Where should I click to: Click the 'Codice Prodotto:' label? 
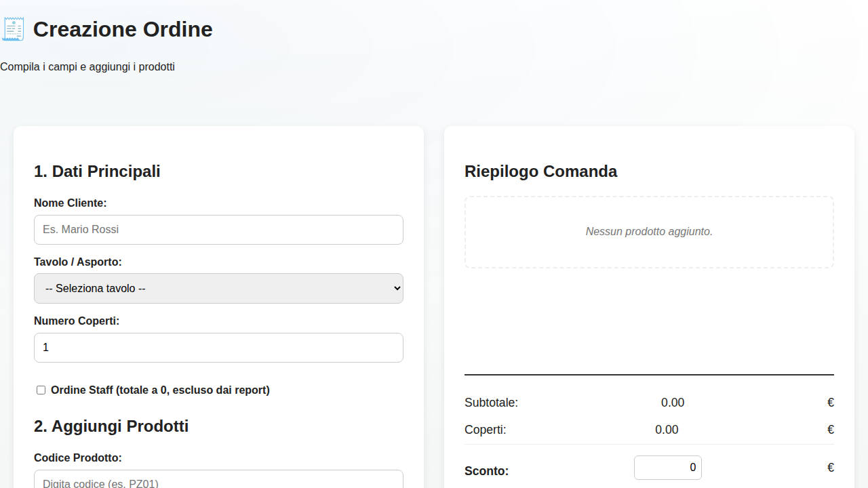coord(78,457)
